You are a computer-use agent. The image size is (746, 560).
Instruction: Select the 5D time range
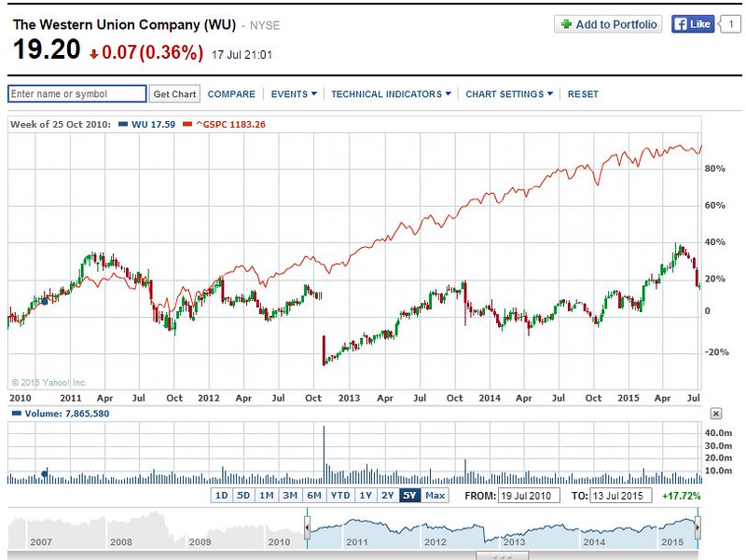point(243,496)
